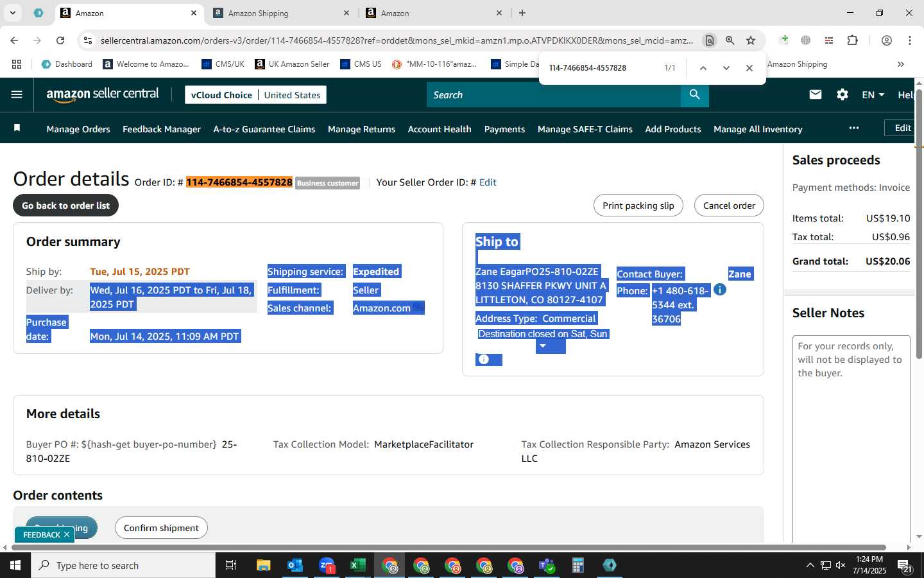Click the vertical page scrollbar
This screenshot has width=924, height=578.
click(919, 225)
